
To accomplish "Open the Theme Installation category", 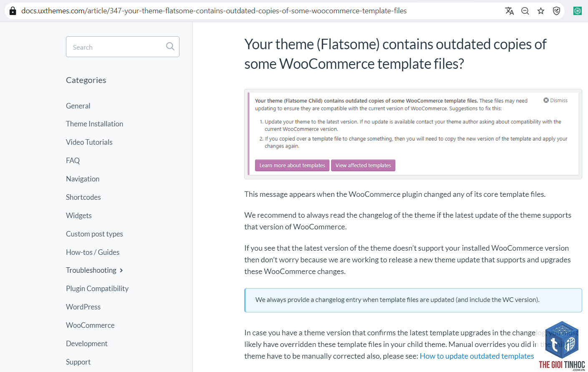I will (x=94, y=124).
